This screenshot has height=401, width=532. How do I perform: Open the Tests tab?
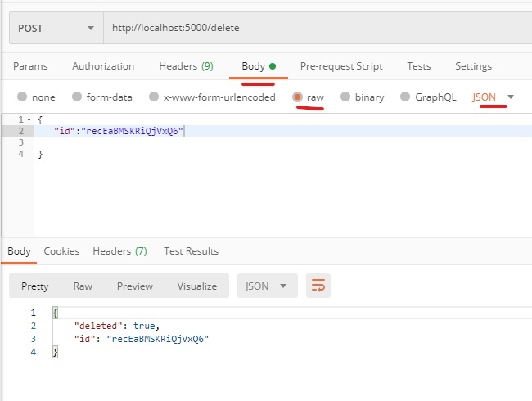click(x=419, y=66)
